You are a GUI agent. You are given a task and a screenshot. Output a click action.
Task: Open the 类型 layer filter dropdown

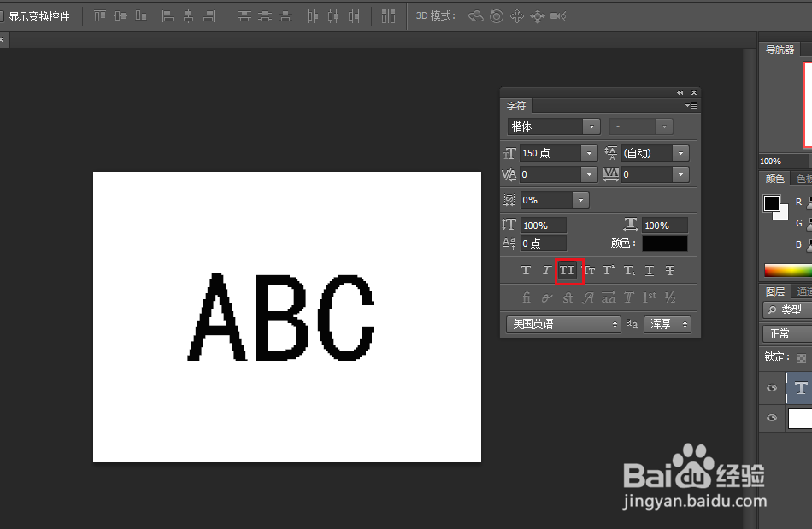[x=787, y=310]
